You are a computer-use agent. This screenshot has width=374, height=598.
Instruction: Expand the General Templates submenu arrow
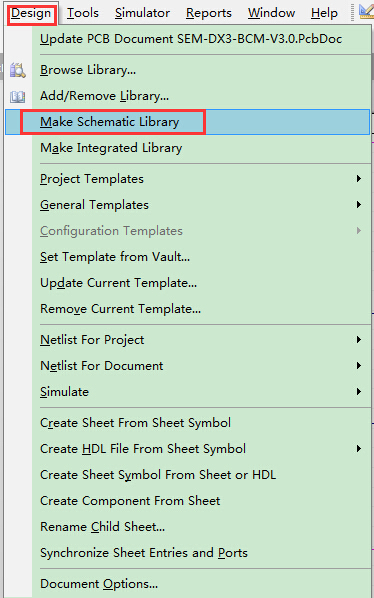coord(359,204)
